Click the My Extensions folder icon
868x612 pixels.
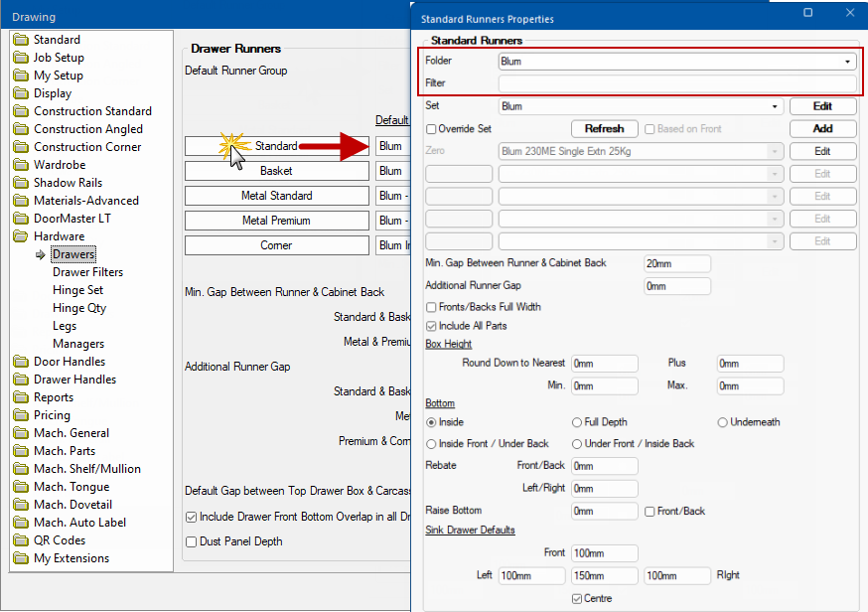[21, 558]
